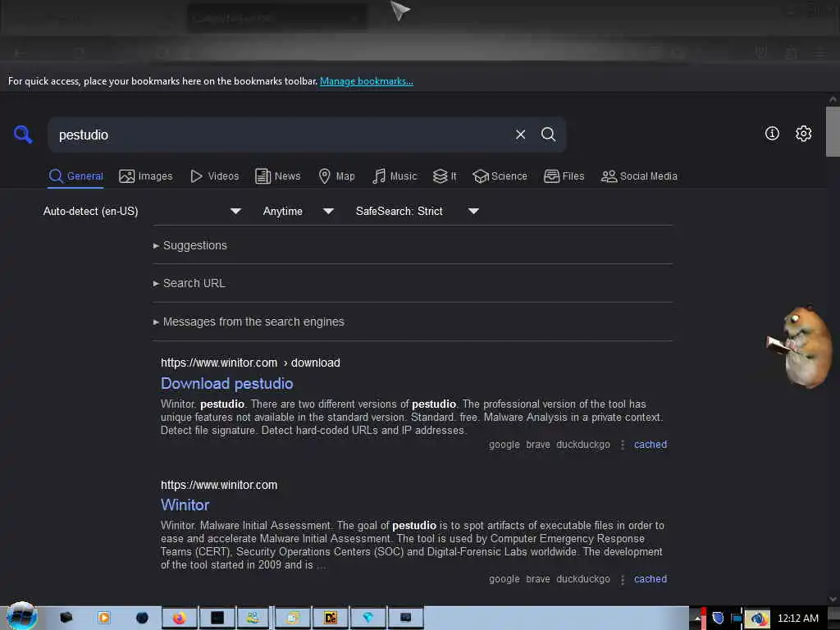Open the Winitor result title link
This screenshot has width=840, height=630.
click(185, 505)
